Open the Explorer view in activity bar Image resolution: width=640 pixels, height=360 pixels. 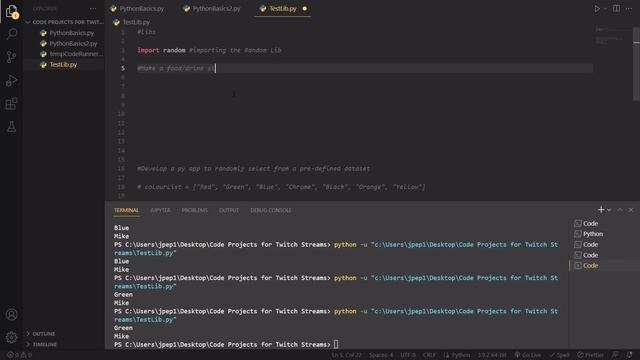[x=11, y=11]
